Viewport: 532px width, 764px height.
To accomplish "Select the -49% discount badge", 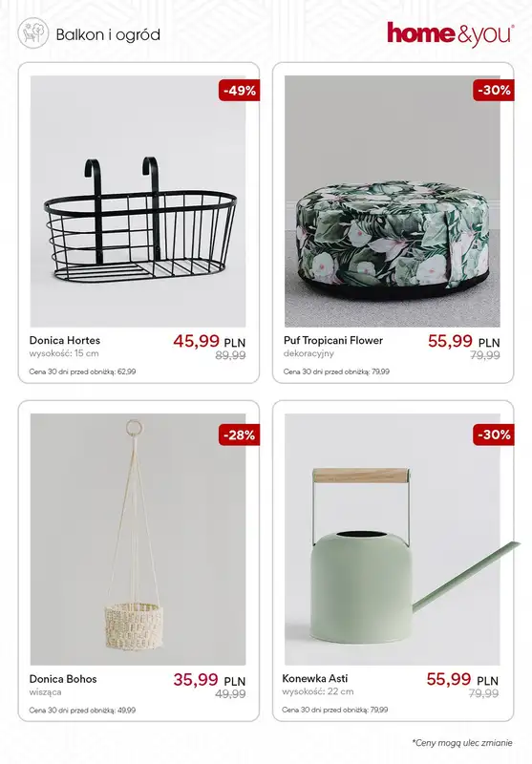I will coord(239,91).
